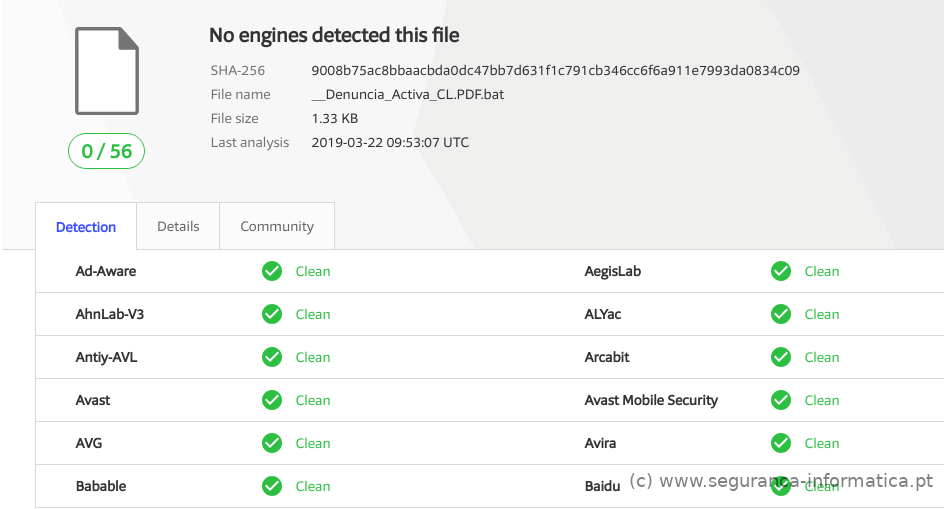Click green checkmark for Avast Mobile Security
This screenshot has height=509, width=944.
781,400
